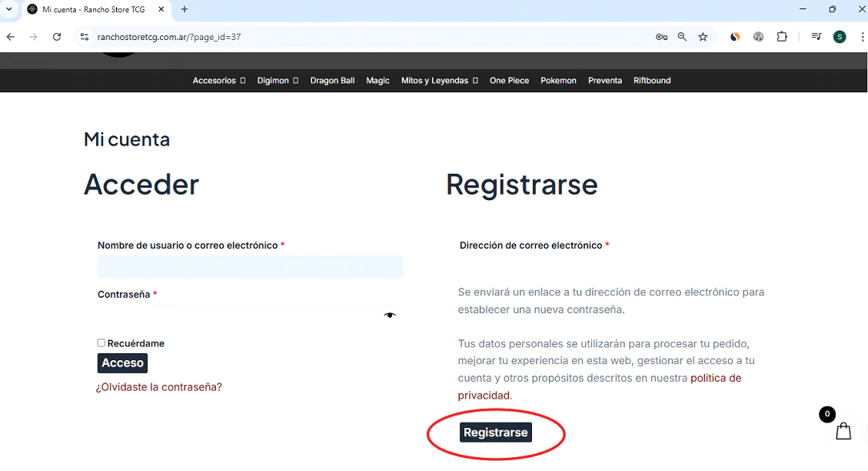Open the Riftbound category

652,81
